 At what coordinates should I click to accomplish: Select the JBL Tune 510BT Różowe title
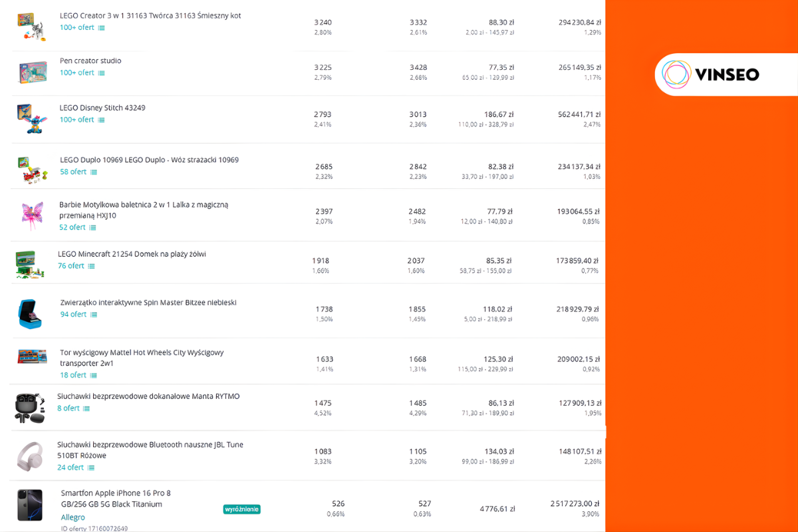[x=150, y=450]
